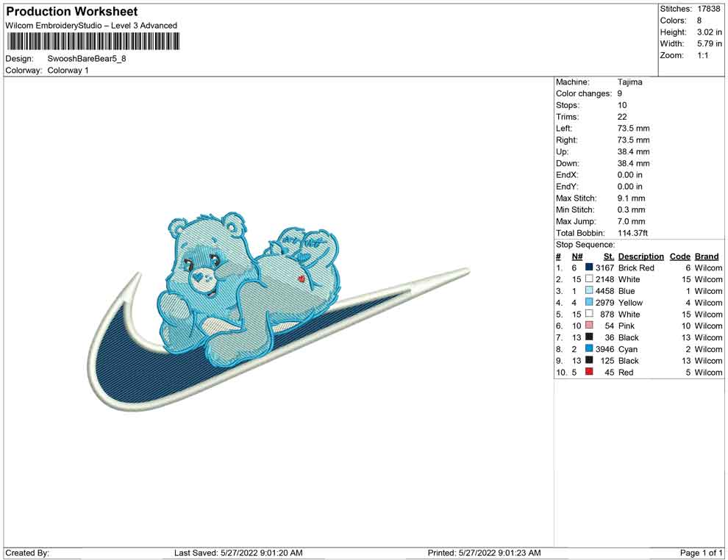The height and width of the screenshot is (560, 728).
Task: Click stitch count "2979" in the Yellow row
Action: [x=605, y=303]
